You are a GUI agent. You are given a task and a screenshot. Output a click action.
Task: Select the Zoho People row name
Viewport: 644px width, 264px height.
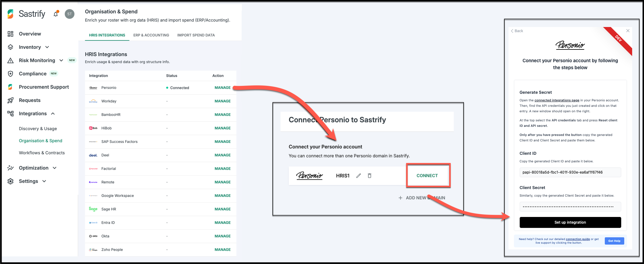click(112, 250)
